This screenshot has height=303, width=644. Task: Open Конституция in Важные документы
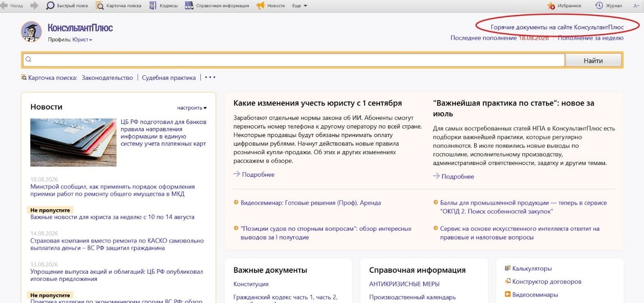pyautogui.click(x=251, y=284)
